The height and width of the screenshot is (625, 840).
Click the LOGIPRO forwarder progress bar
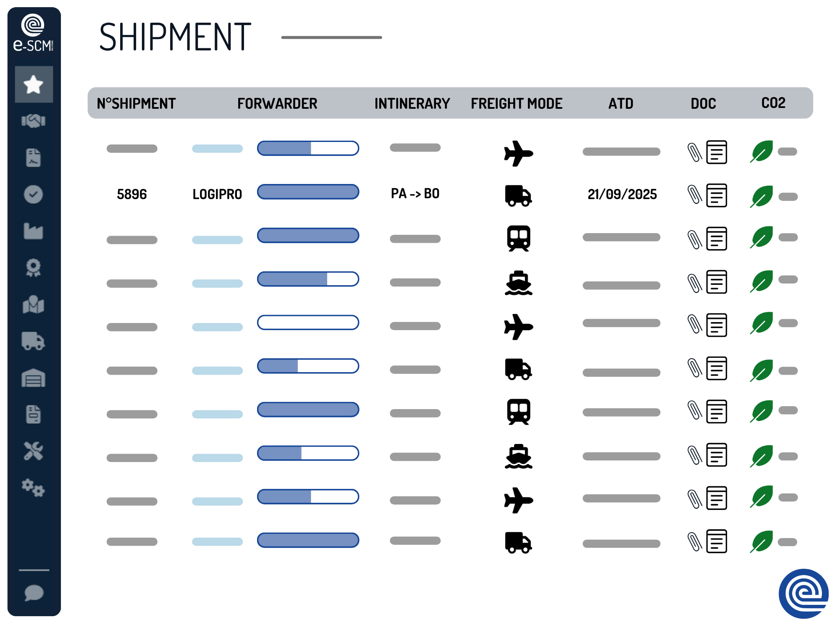[x=308, y=192]
